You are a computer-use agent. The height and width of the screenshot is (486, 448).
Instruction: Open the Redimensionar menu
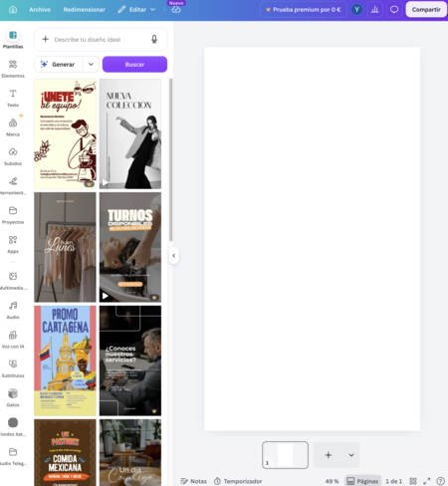[x=85, y=10]
